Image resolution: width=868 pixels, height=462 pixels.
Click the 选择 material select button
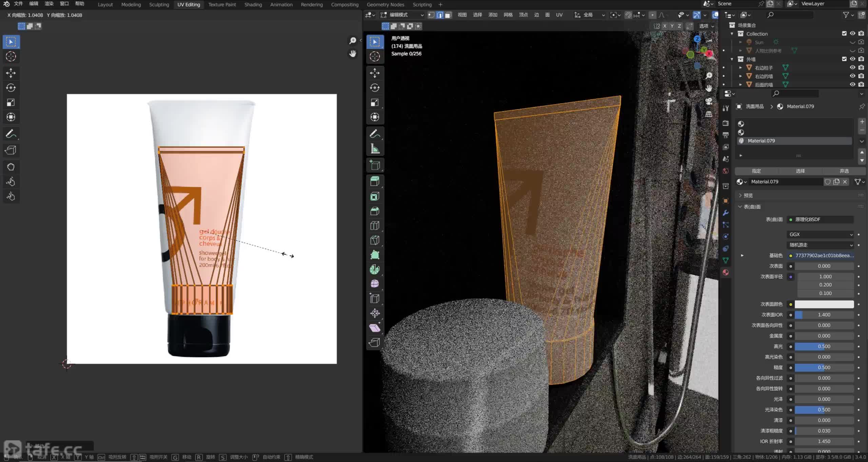(800, 171)
